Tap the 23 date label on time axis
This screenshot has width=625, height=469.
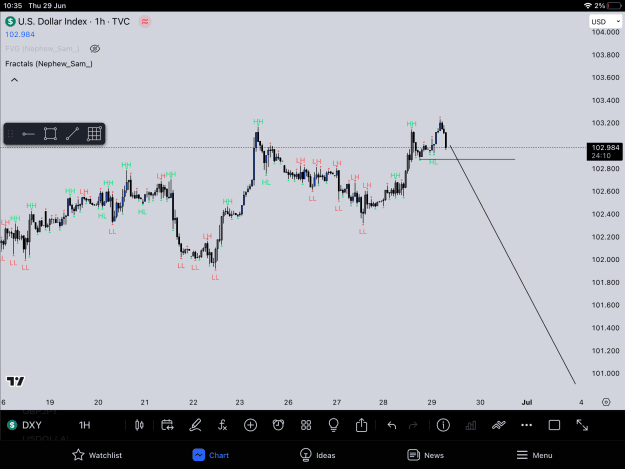pyautogui.click(x=240, y=402)
